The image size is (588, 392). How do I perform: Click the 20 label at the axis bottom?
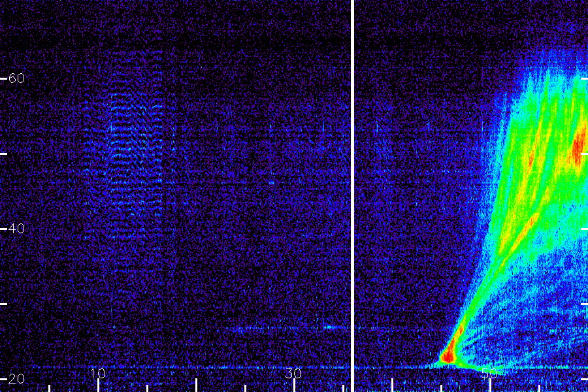(16, 378)
